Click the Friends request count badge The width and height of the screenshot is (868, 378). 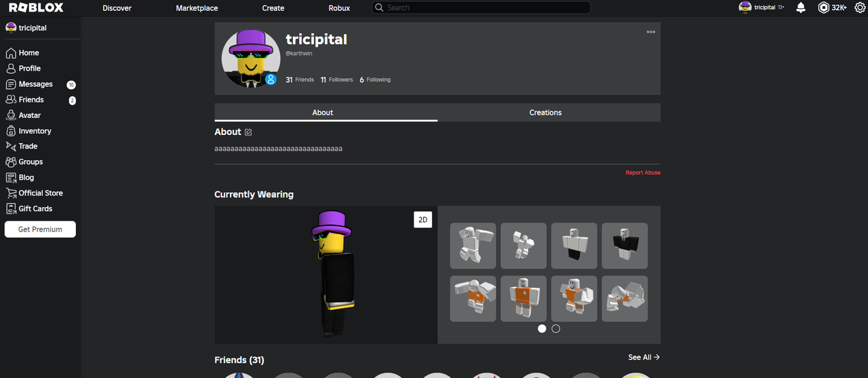73,100
